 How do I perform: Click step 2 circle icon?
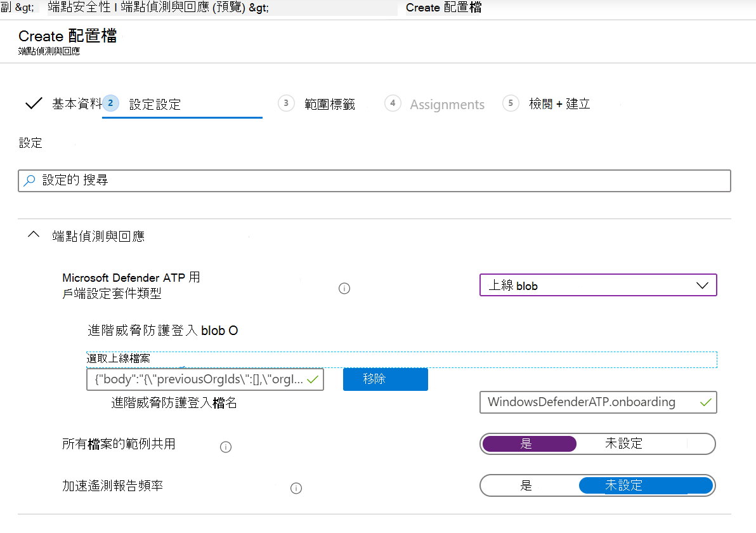coord(110,103)
